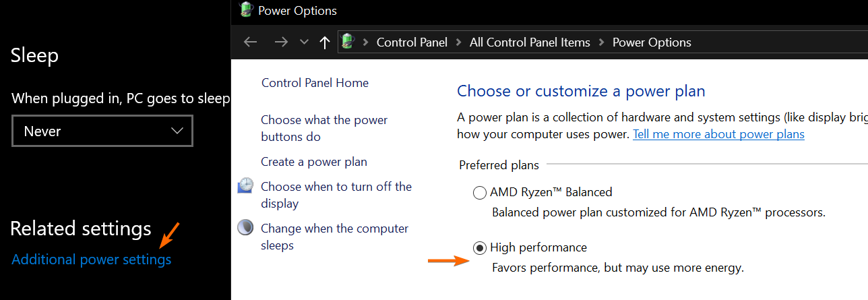Open the sleep time Never dropdown
Image resolution: width=868 pixels, height=300 pixels.
tap(102, 131)
